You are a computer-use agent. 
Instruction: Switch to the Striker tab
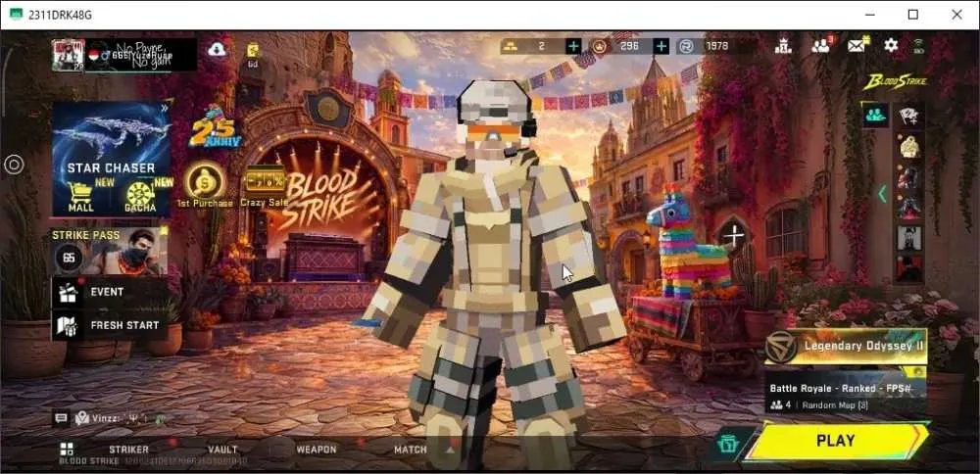click(x=128, y=449)
